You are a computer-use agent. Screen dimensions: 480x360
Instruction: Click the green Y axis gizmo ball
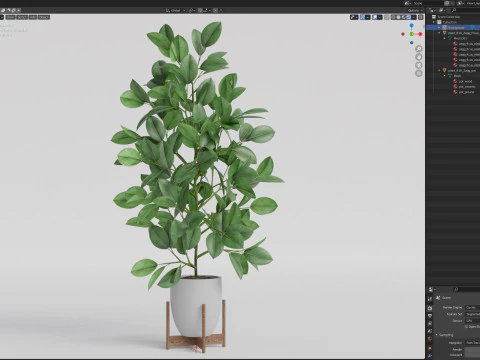point(412,34)
